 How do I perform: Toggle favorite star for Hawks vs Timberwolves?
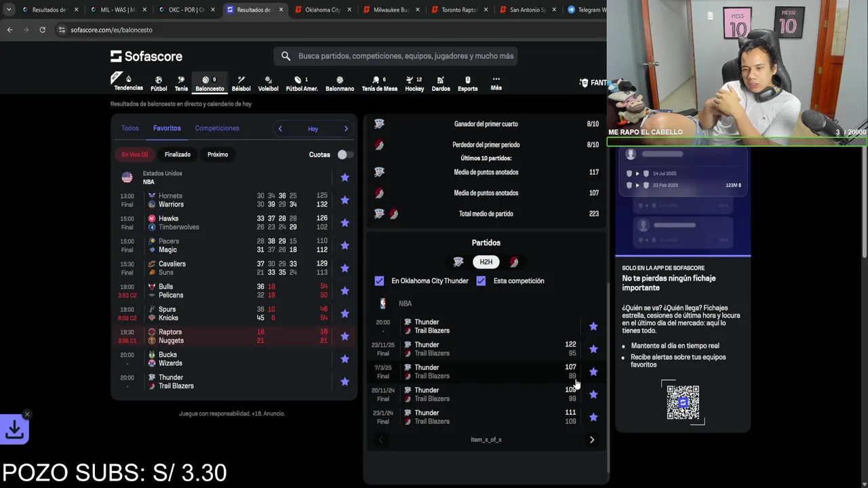[344, 222]
